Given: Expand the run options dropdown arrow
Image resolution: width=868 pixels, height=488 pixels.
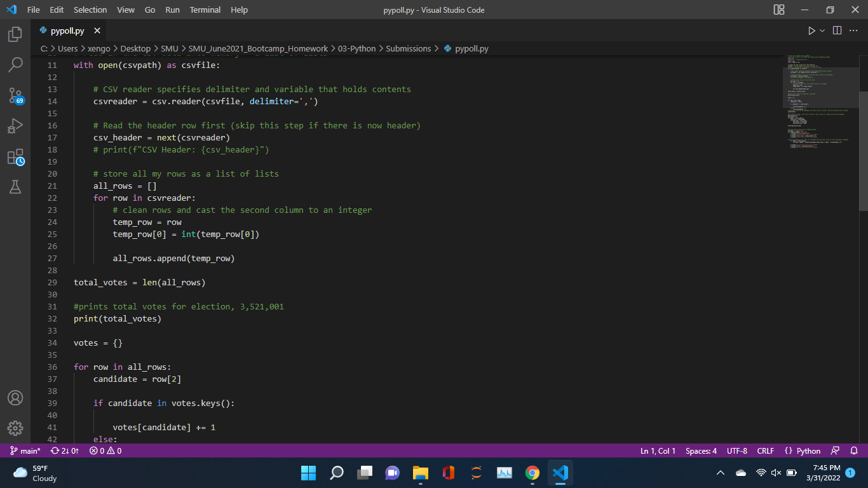Looking at the screenshot, I should tap(822, 30).
